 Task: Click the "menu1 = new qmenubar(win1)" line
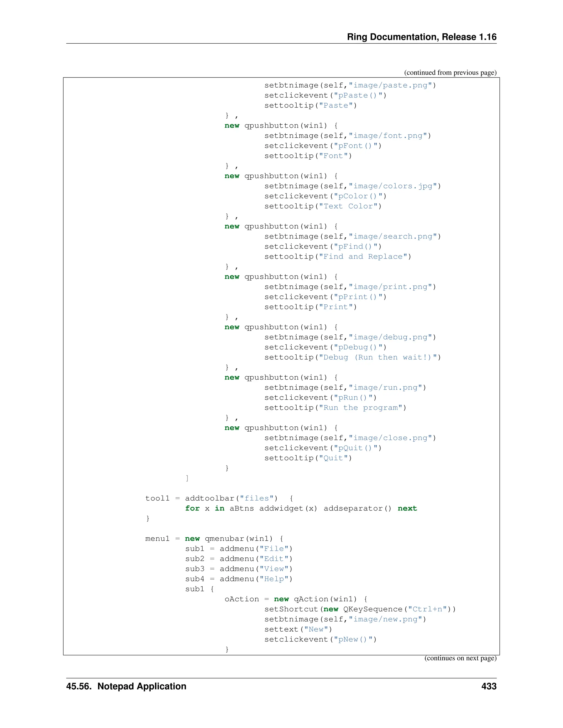coord(214,539)
